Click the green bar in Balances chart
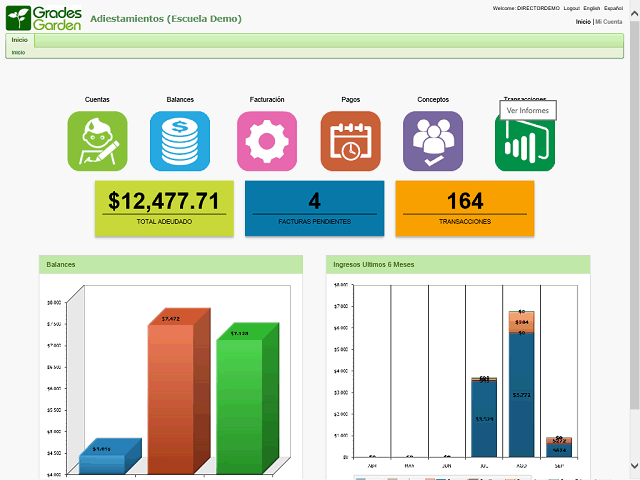 [x=247, y=400]
